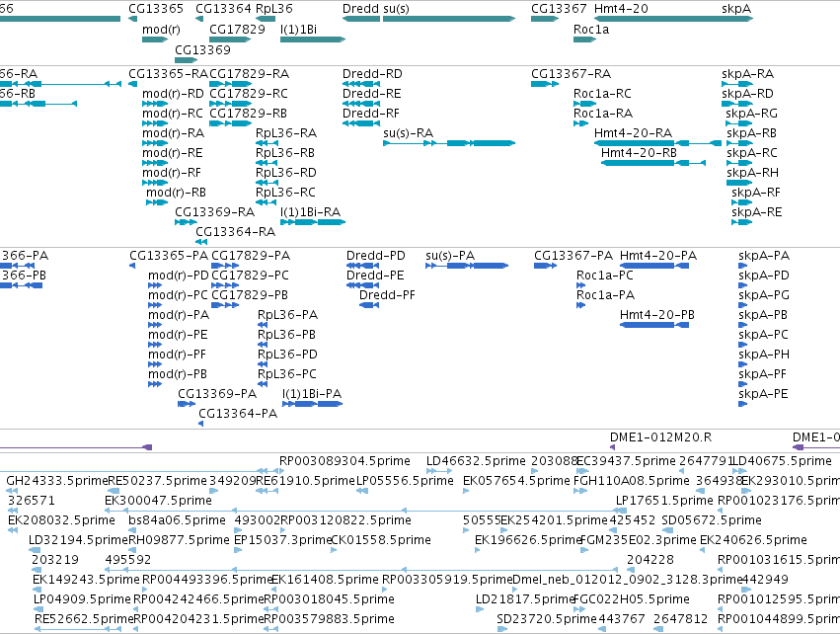Select the l(1)1Bi gene feature
Image resolution: width=840 pixels, height=634 pixels.
click(x=313, y=40)
